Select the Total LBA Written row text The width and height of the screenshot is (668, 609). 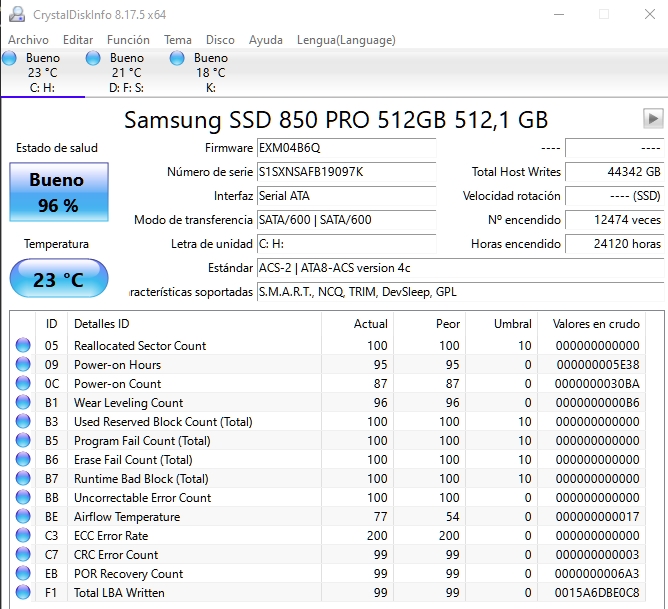coord(119,592)
